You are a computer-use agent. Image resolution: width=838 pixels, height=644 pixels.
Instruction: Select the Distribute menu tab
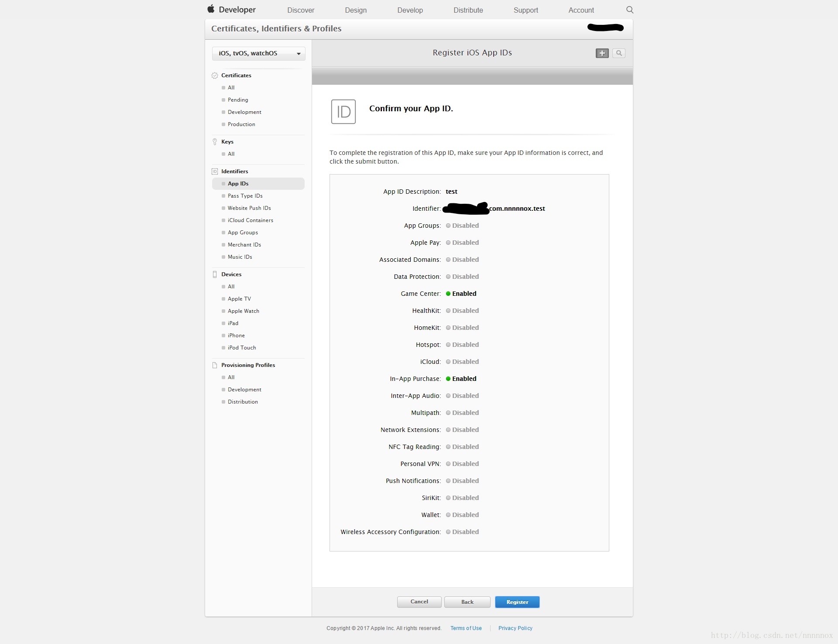click(x=468, y=10)
